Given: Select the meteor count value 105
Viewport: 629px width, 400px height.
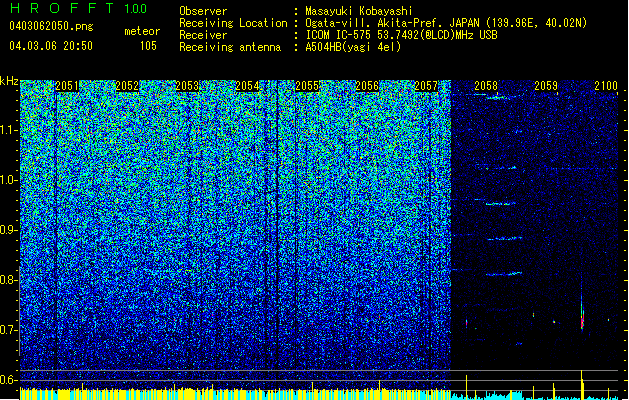Looking at the screenshot, I should (148, 46).
